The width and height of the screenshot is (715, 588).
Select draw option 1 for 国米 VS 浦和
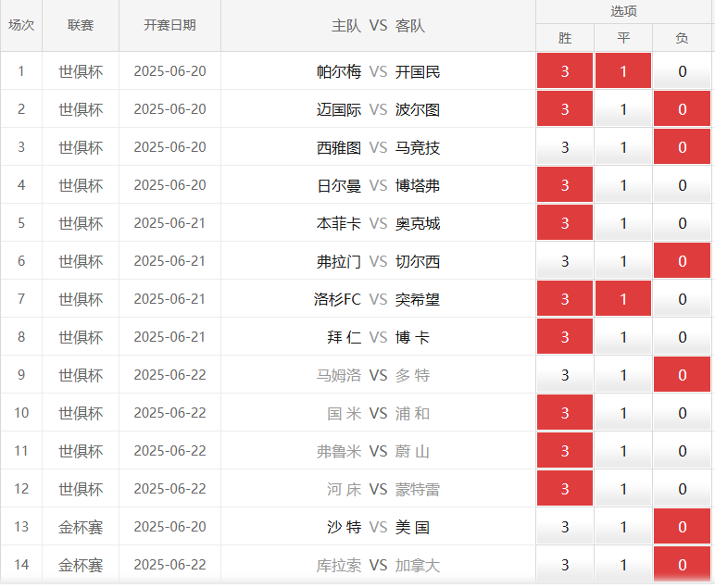[x=623, y=412]
